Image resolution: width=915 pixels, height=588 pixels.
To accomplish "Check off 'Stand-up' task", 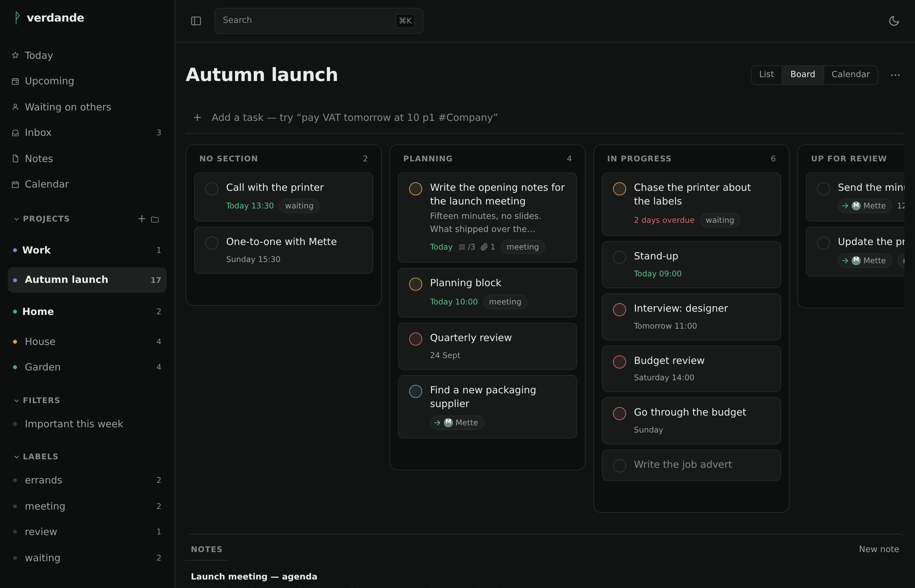I will 619,257.
